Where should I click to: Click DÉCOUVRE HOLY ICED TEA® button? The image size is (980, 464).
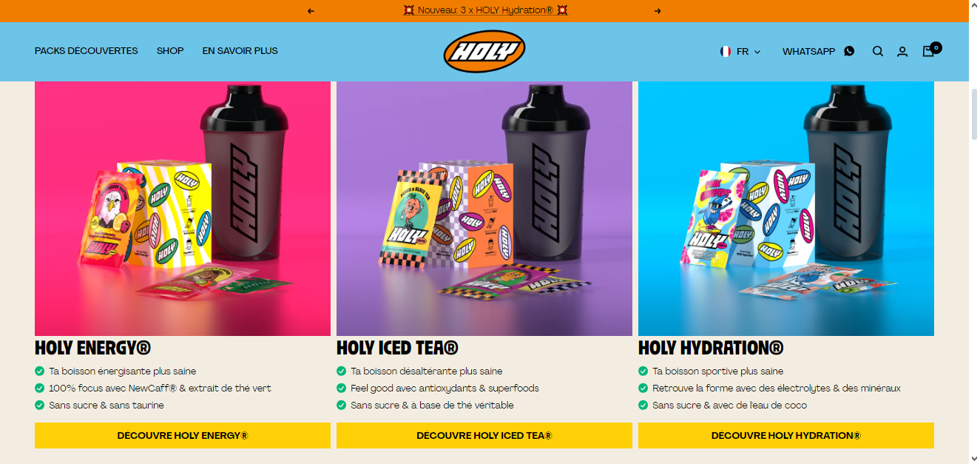pyautogui.click(x=484, y=435)
